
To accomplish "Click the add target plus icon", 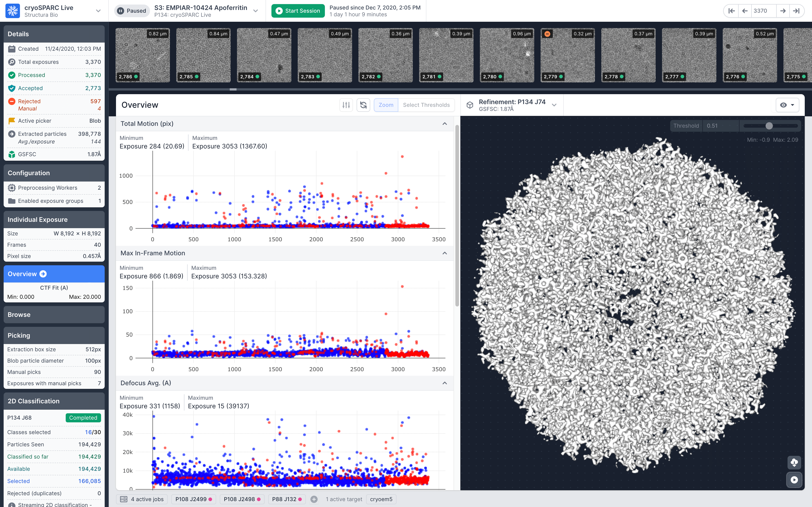I will 314,499.
